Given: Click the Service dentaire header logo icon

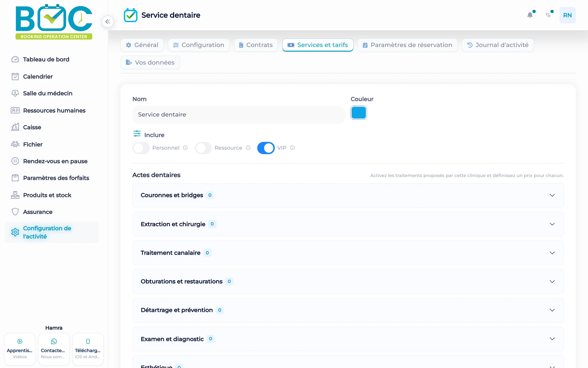Looking at the screenshot, I should (x=130, y=15).
